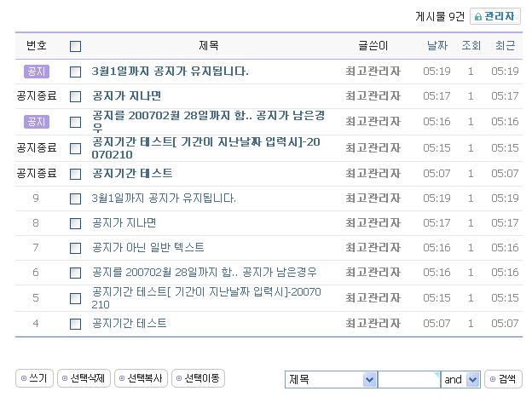
Task: Open bold post '공지기간 테스트[ 기간이 지난날짜 입력시]'
Action: pos(206,148)
